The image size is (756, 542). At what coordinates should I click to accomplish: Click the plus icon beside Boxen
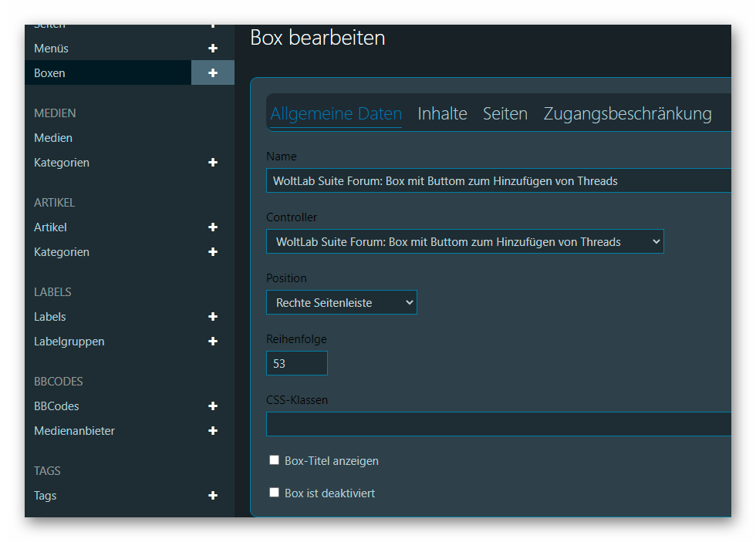click(x=213, y=73)
